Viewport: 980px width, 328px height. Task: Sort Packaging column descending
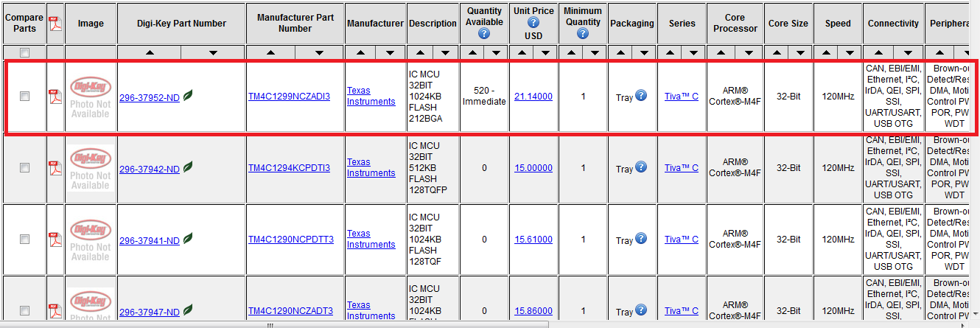coord(645,53)
